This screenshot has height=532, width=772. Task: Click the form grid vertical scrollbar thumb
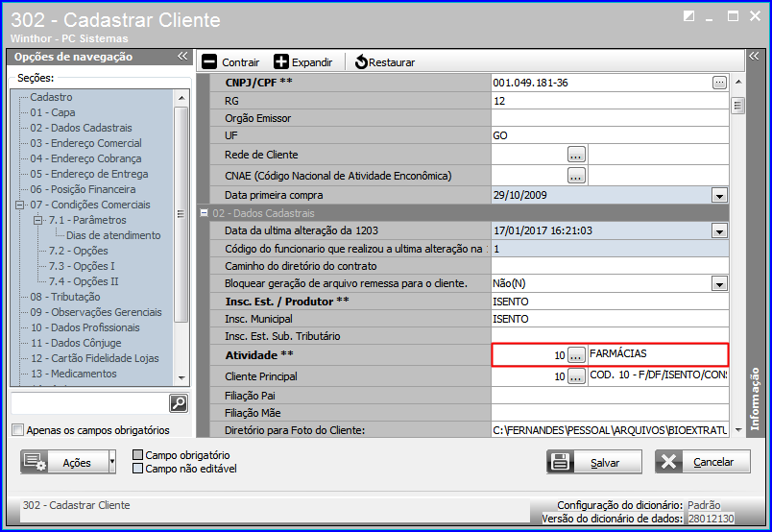(x=737, y=106)
